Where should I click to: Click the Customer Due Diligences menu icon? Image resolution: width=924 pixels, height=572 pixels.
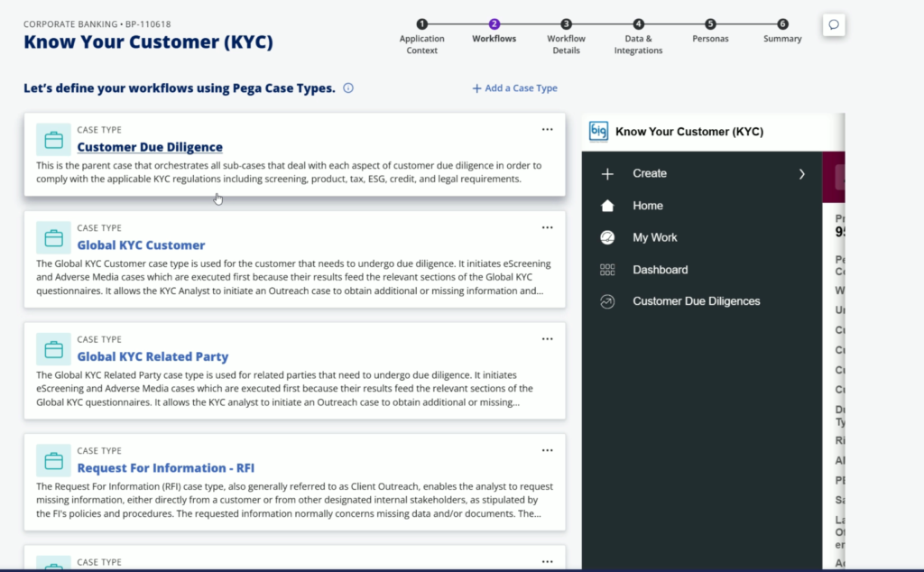coord(607,301)
